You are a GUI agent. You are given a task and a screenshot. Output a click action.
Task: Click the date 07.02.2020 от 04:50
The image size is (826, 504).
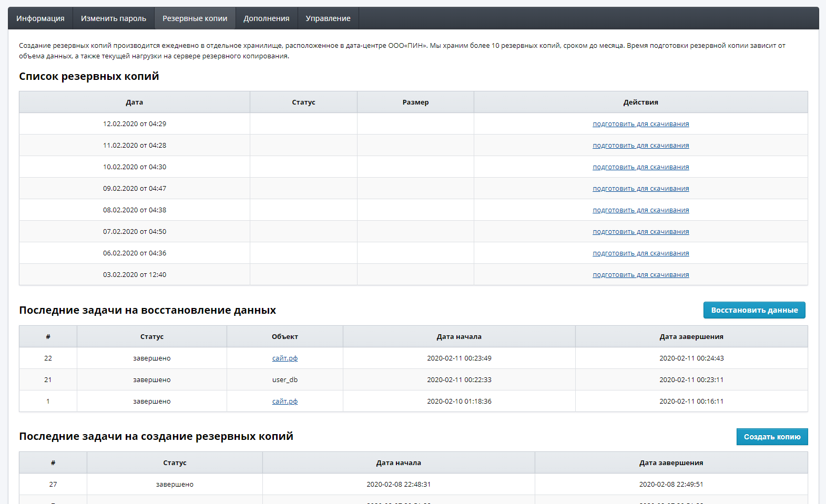point(135,232)
